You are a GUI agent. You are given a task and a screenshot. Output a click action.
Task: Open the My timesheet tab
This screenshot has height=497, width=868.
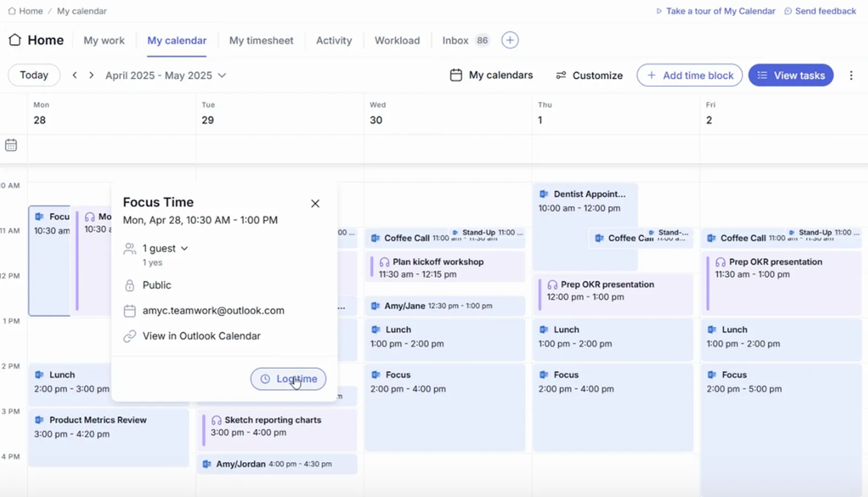click(261, 41)
